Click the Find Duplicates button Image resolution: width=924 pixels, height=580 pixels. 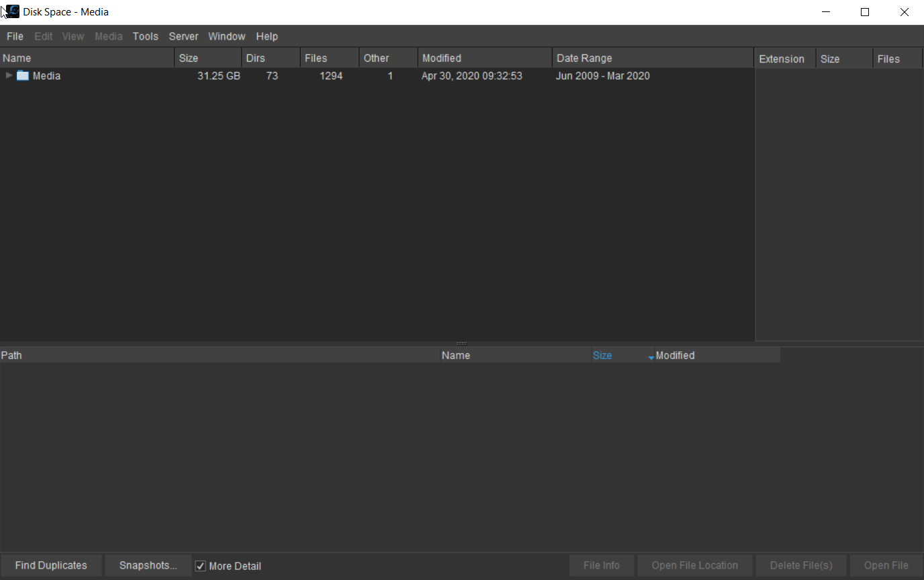(51, 565)
